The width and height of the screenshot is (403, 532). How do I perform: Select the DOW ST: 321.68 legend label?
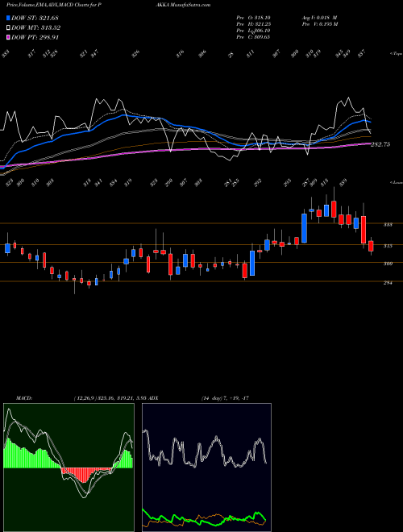[35, 18]
